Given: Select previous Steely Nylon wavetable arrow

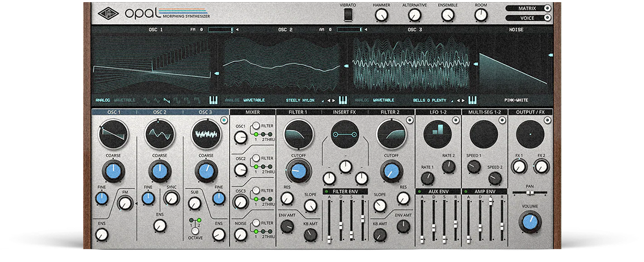Looking at the screenshot, I should 328,100.
